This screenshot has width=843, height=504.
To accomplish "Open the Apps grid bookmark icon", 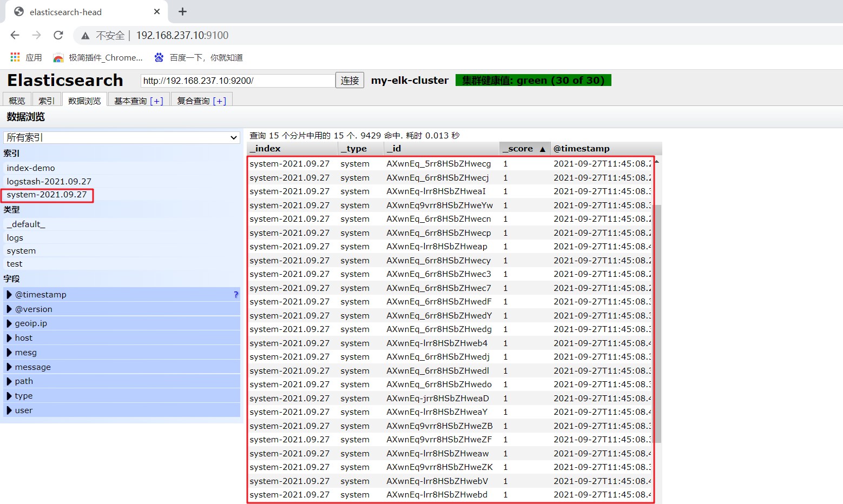I will [15, 57].
